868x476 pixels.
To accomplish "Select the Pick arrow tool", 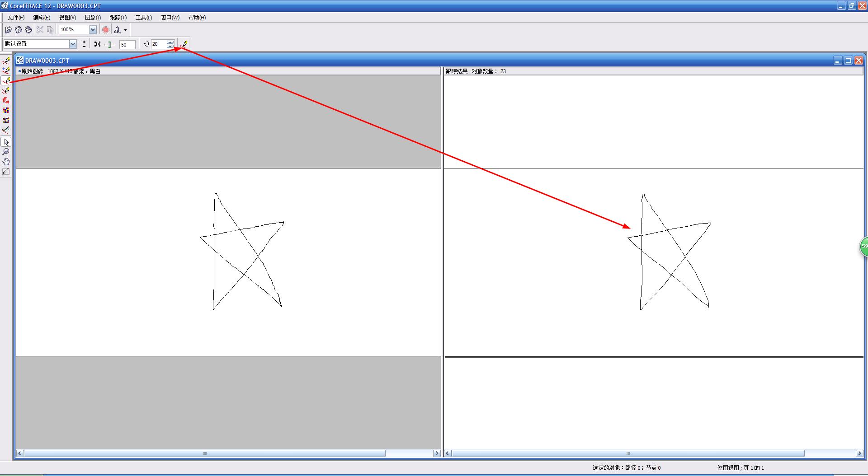I will (6, 142).
